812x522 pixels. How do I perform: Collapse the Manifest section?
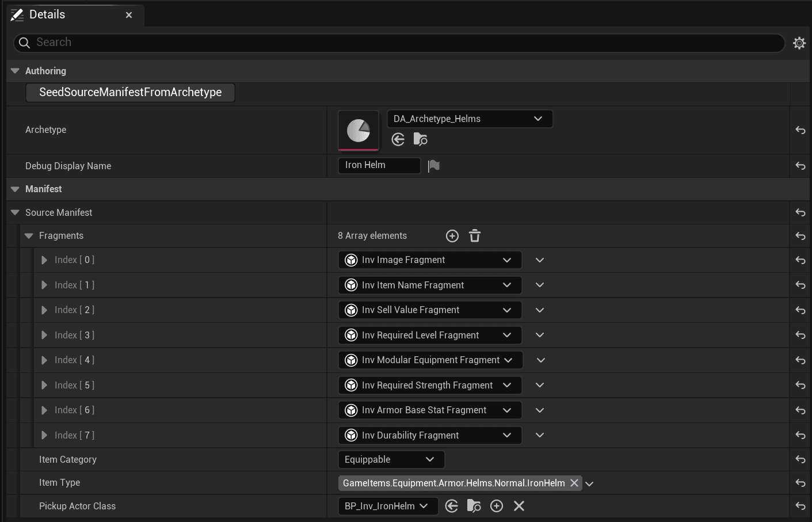tap(15, 189)
